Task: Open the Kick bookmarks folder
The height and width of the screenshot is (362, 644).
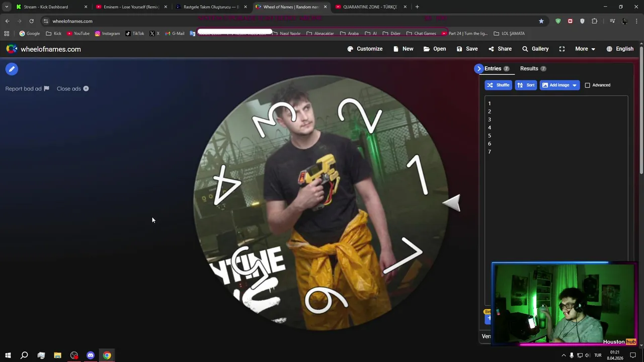Action: (x=53, y=34)
